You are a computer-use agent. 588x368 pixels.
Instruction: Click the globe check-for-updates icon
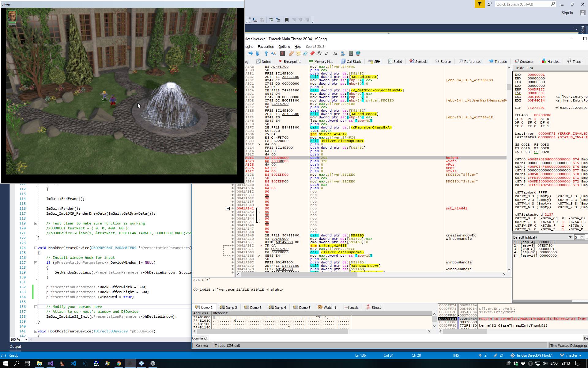tap(358, 53)
